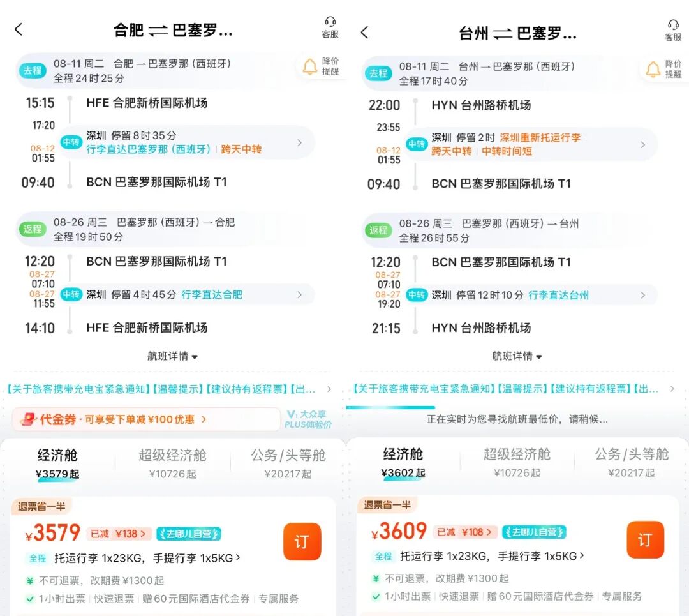The width and height of the screenshot is (689, 616).
Task: Tap 中转 badge for 深圳 停留8时35分
Action: [71, 142]
